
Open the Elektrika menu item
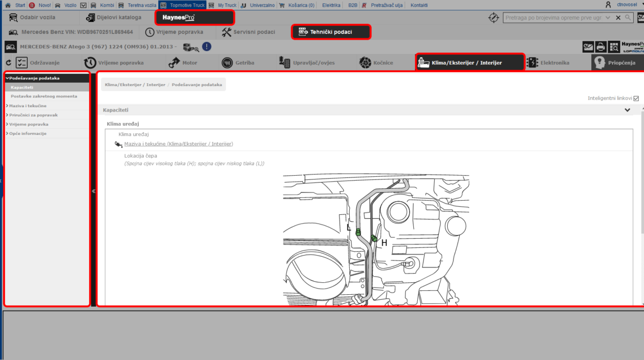(331, 5)
